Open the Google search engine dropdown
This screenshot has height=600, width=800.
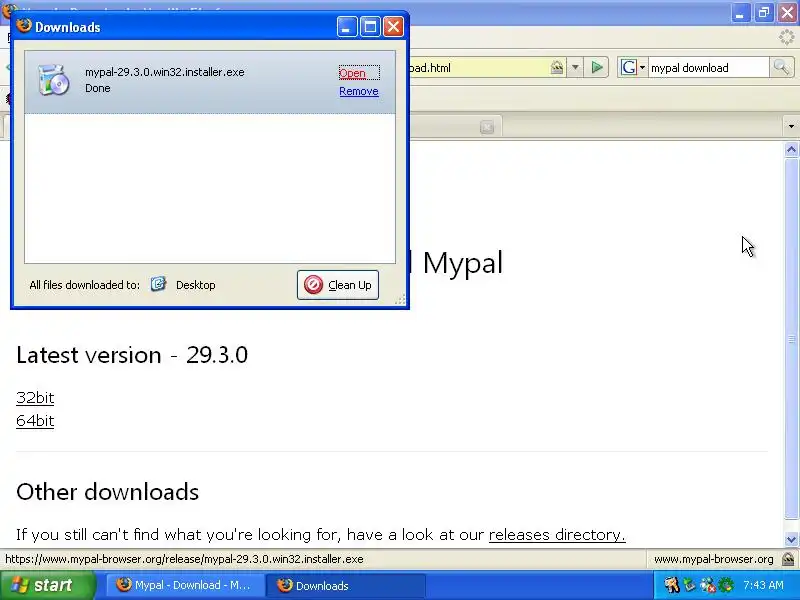pos(633,67)
